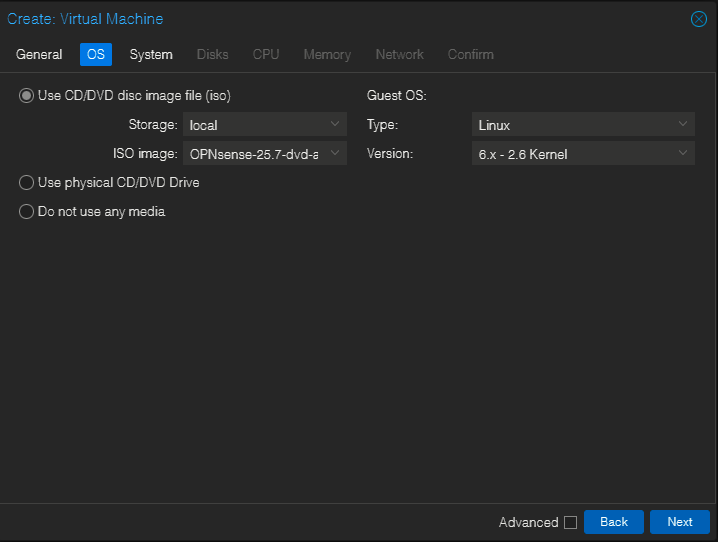Enable the Advanced checkbox
The height and width of the screenshot is (542, 718).
(570, 522)
